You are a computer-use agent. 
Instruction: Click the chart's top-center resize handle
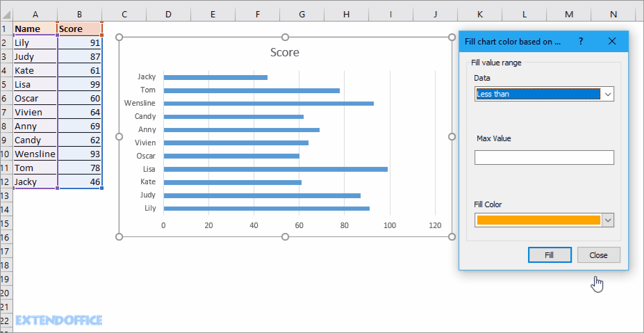pyautogui.click(x=285, y=37)
